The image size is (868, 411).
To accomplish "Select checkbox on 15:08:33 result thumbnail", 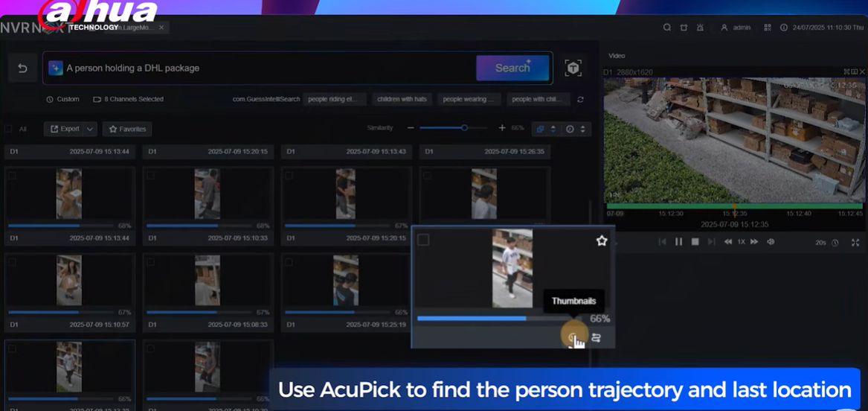I will [x=150, y=262].
